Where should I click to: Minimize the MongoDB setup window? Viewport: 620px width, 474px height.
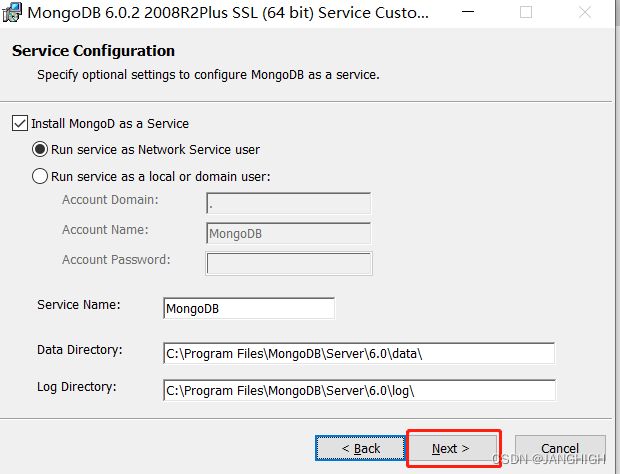click(x=468, y=12)
